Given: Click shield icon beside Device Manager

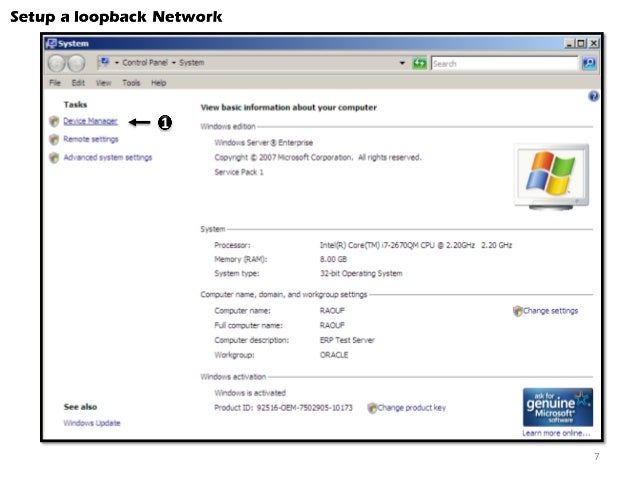Looking at the screenshot, I should pyautogui.click(x=54, y=121).
